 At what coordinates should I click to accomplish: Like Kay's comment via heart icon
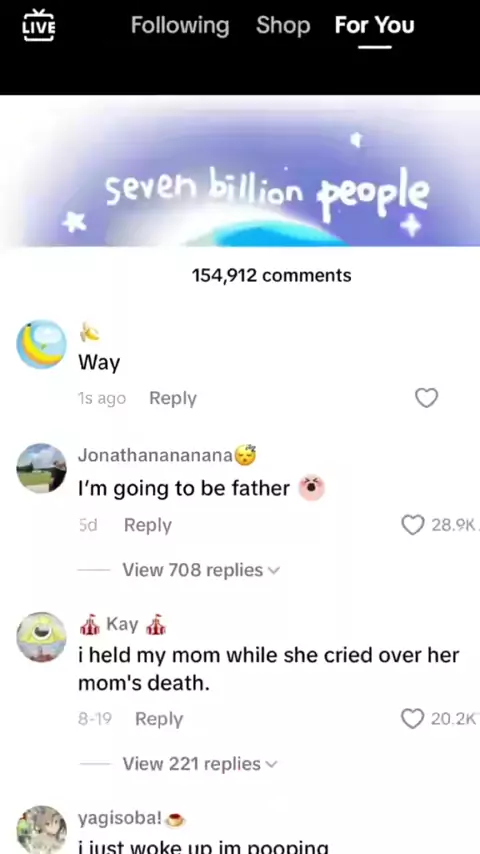pos(412,718)
